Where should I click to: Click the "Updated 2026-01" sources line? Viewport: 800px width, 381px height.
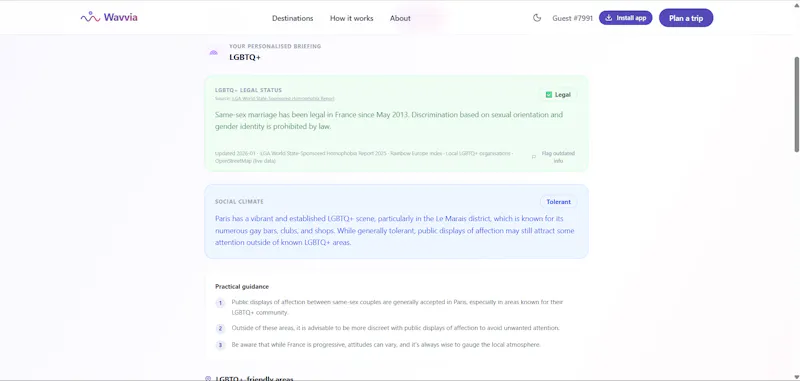(x=364, y=157)
